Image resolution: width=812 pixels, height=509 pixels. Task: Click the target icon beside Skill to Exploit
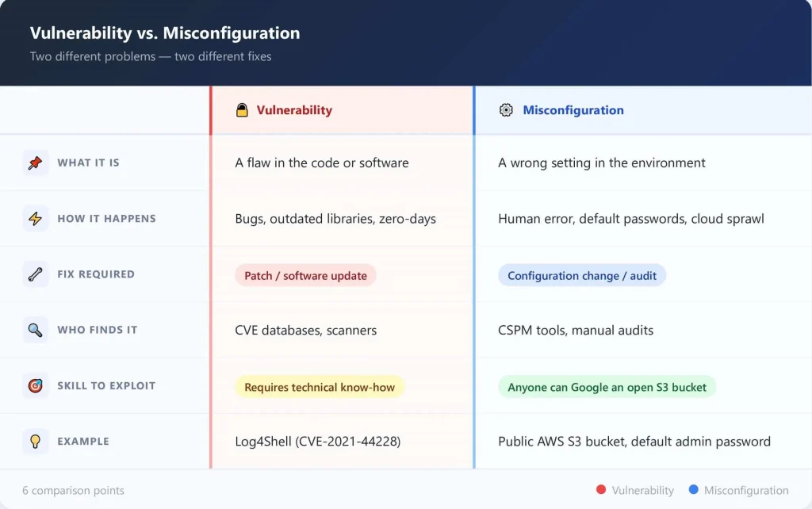point(35,386)
